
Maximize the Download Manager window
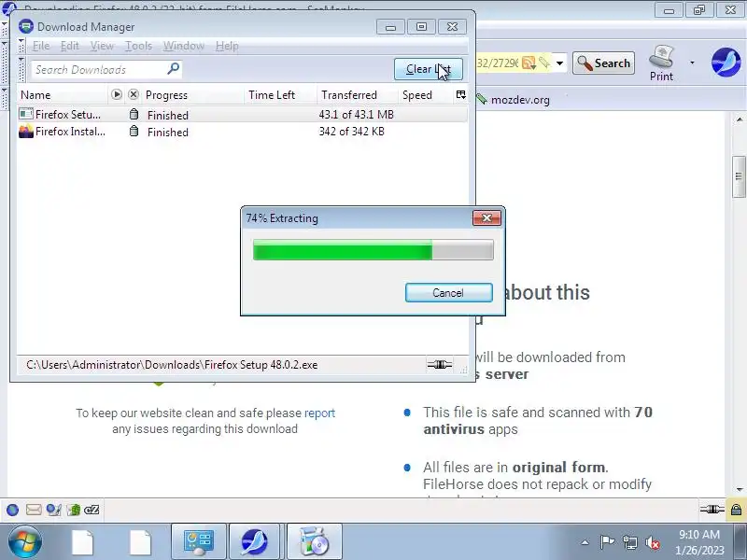(x=421, y=27)
